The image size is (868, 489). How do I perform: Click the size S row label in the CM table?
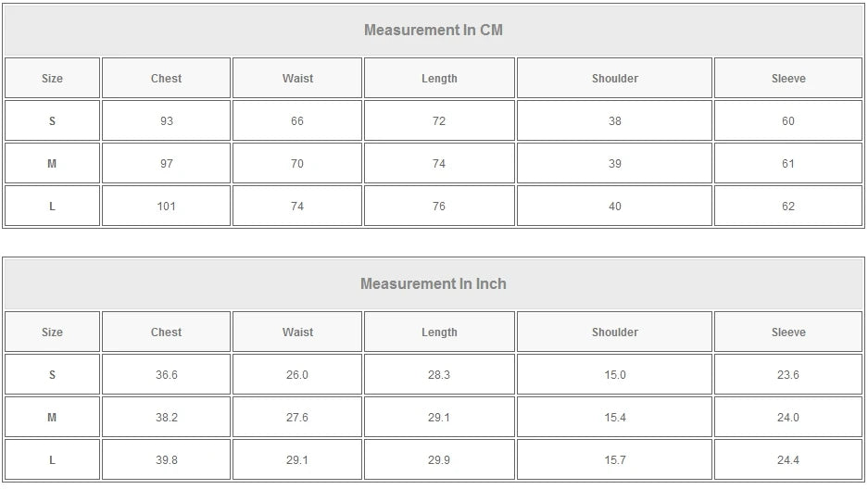point(52,121)
